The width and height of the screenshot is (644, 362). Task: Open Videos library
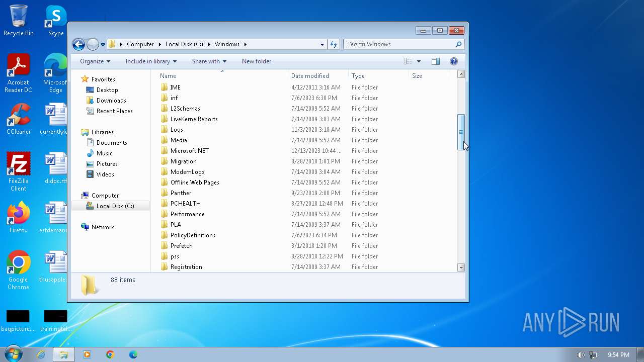click(x=105, y=174)
